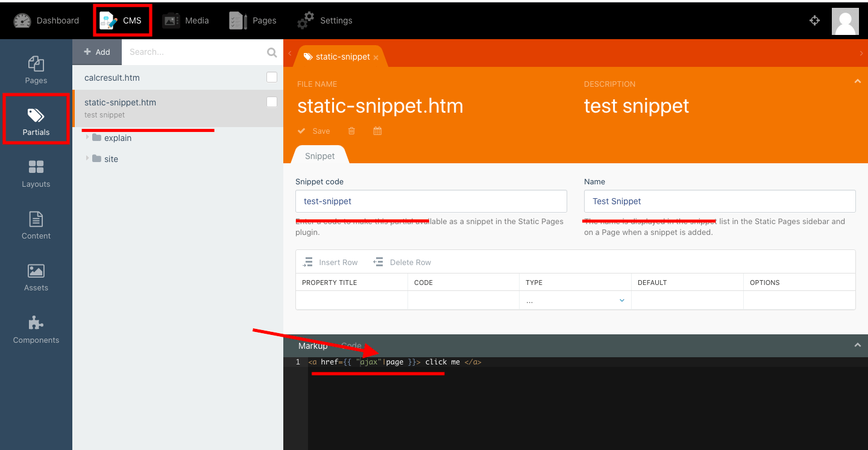
Task: Open the Content sidebar section
Action: [36, 225]
